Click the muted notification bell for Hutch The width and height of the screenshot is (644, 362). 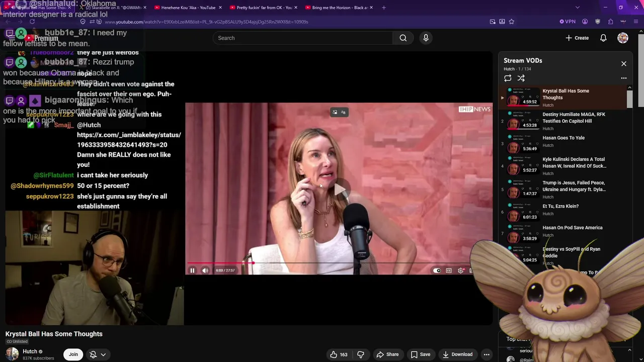pos(93,354)
